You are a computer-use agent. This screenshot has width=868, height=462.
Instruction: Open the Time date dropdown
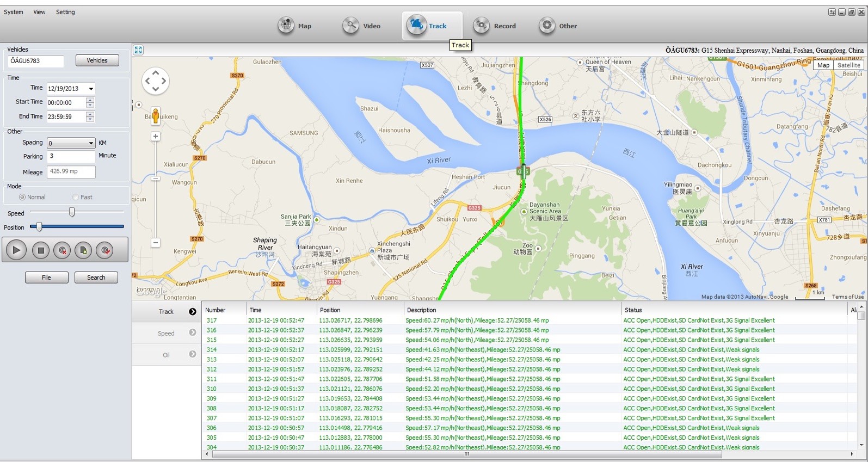point(91,89)
